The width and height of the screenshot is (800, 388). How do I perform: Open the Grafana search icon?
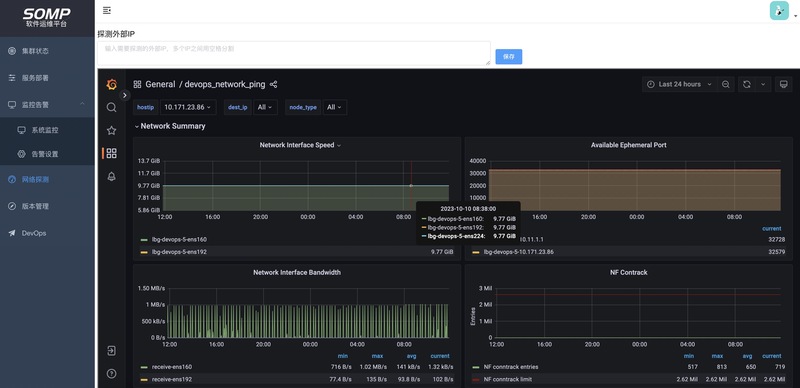[111, 107]
